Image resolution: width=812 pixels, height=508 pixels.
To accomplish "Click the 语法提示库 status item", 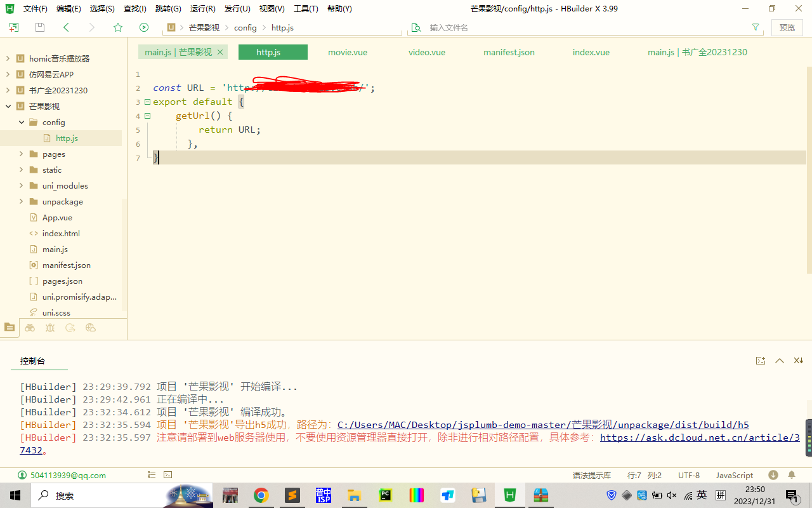I will [592, 475].
